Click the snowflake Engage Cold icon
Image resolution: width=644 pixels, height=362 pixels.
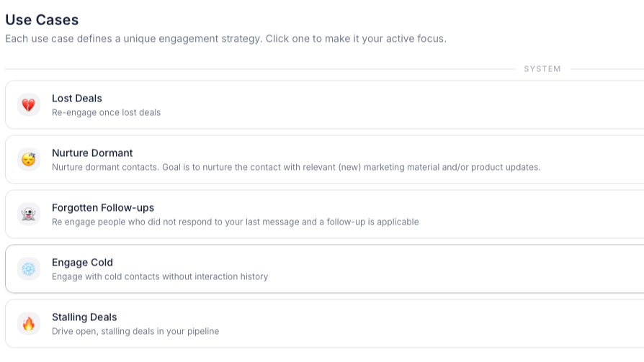[x=28, y=269]
